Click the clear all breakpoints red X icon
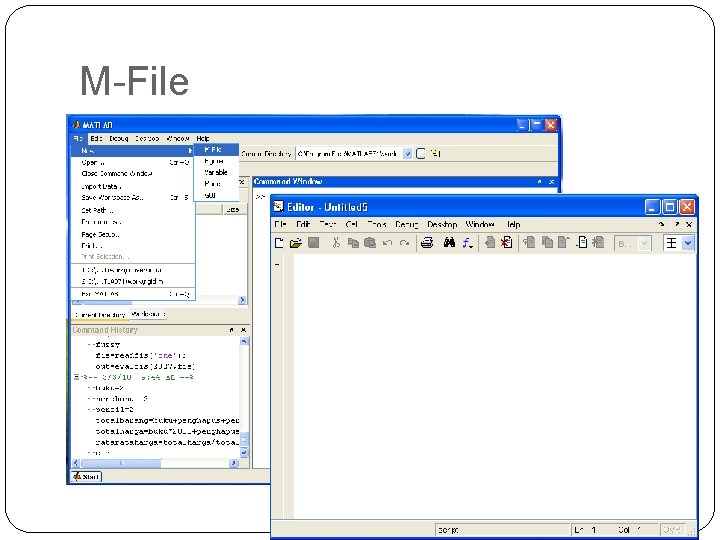The image size is (720, 540). (506, 242)
